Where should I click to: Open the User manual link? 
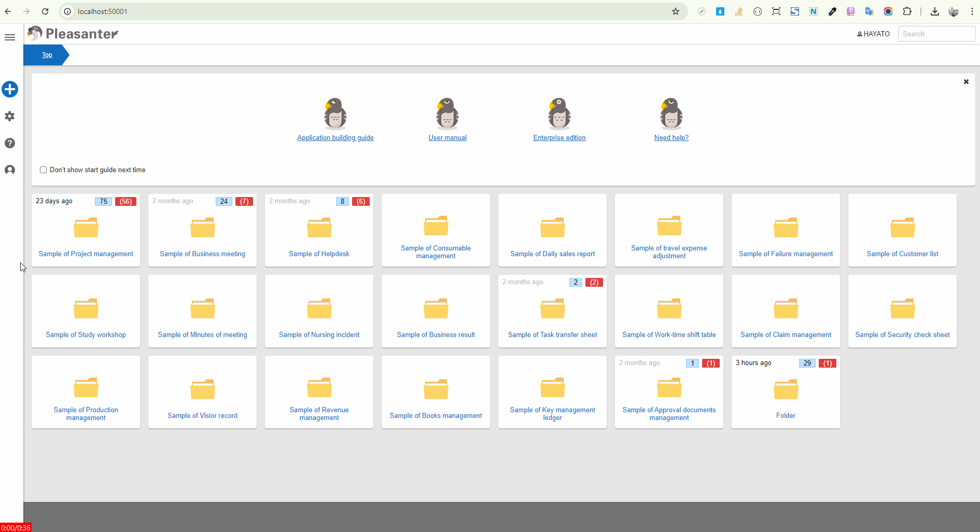point(447,138)
